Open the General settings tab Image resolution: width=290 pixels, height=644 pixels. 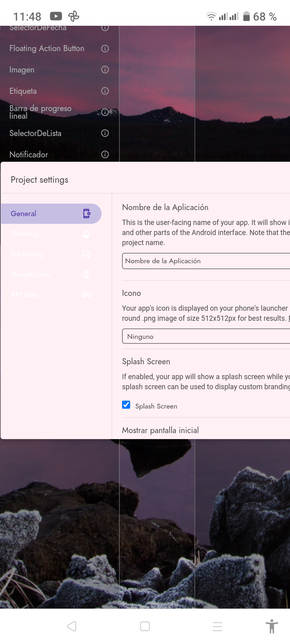point(51,214)
